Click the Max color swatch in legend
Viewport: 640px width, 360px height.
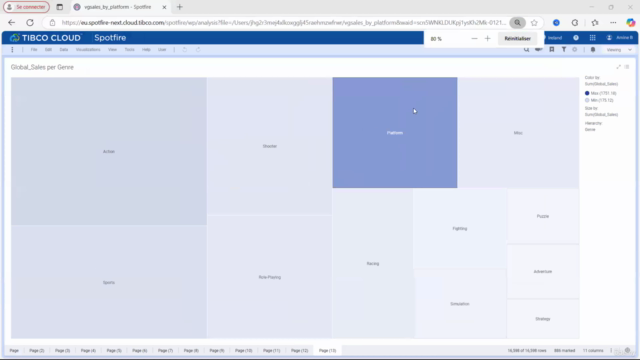[587, 93]
